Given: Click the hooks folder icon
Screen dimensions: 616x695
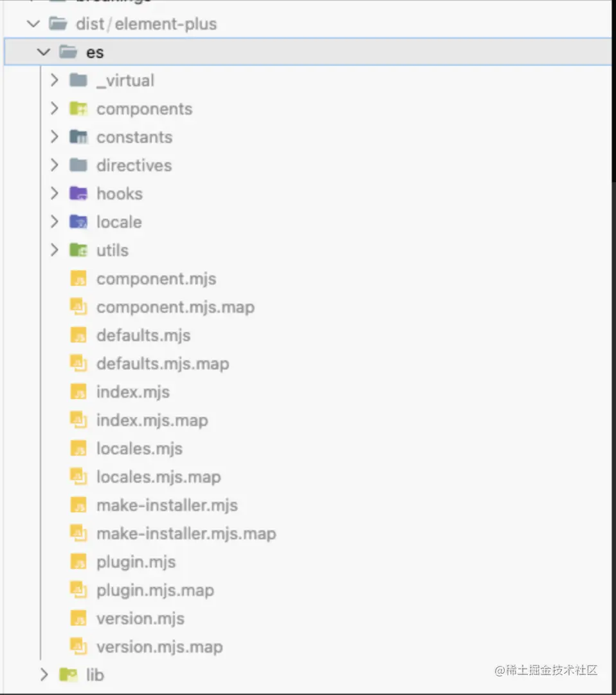Looking at the screenshot, I should coord(78,194).
